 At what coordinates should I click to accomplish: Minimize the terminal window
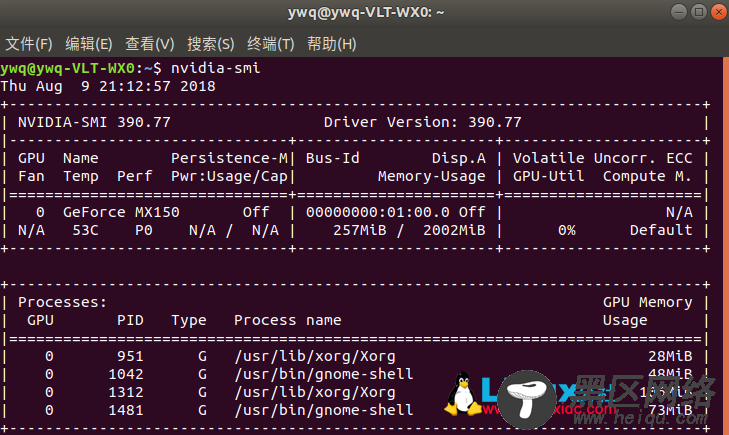679,12
